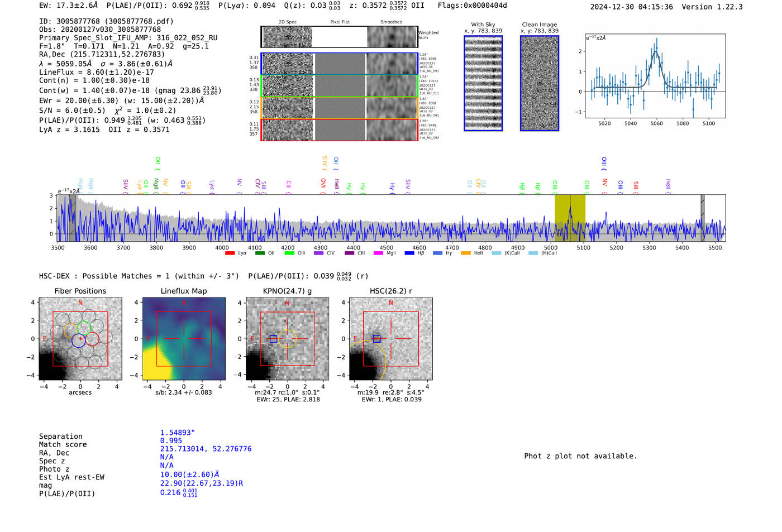This screenshot has height=532, width=782.
Task: Open the Lineflux Map image
Action: pyautogui.click(x=184, y=339)
